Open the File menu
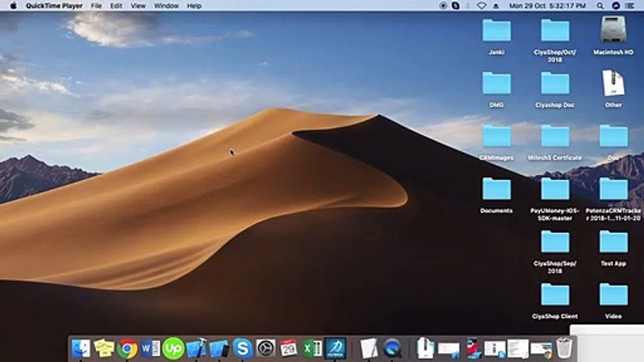The width and height of the screenshot is (644, 362). click(x=96, y=6)
